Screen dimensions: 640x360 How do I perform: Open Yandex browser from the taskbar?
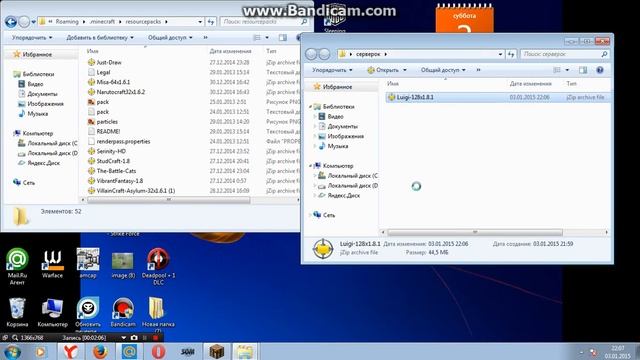[x=71, y=351]
